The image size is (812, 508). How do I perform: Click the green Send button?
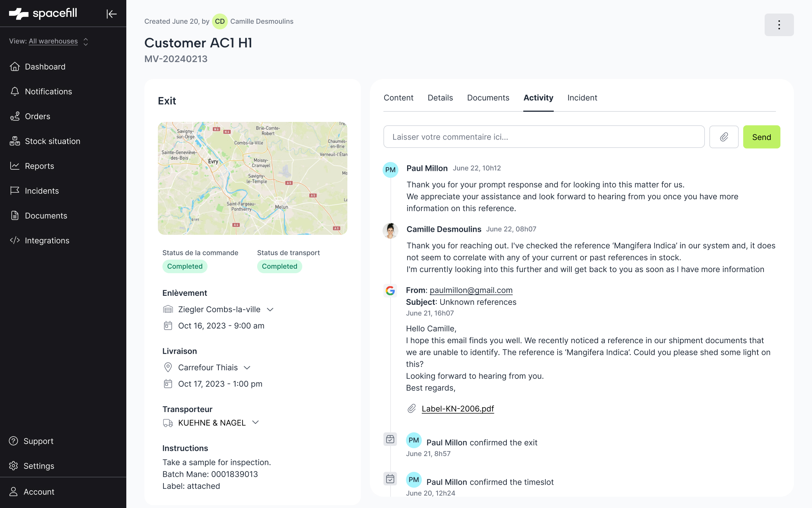point(761,137)
